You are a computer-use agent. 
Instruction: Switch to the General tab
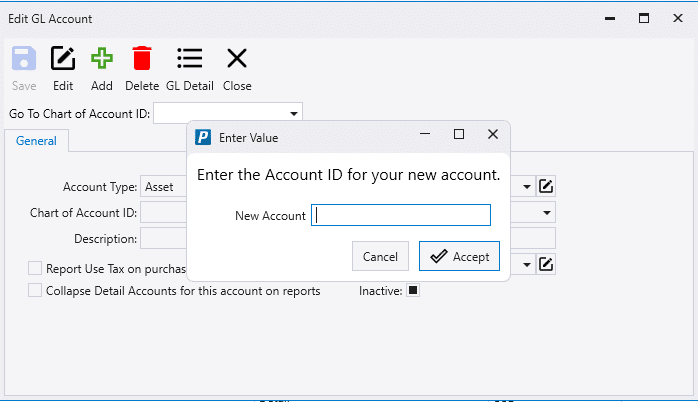coord(36,141)
